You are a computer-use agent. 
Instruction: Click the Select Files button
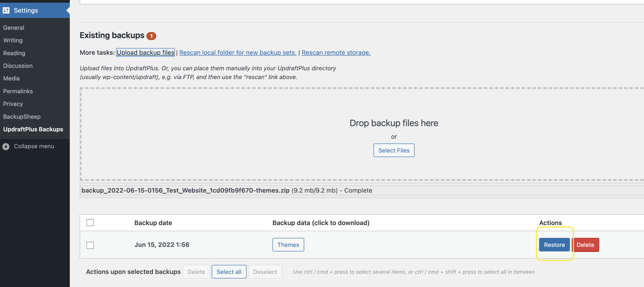tap(394, 150)
